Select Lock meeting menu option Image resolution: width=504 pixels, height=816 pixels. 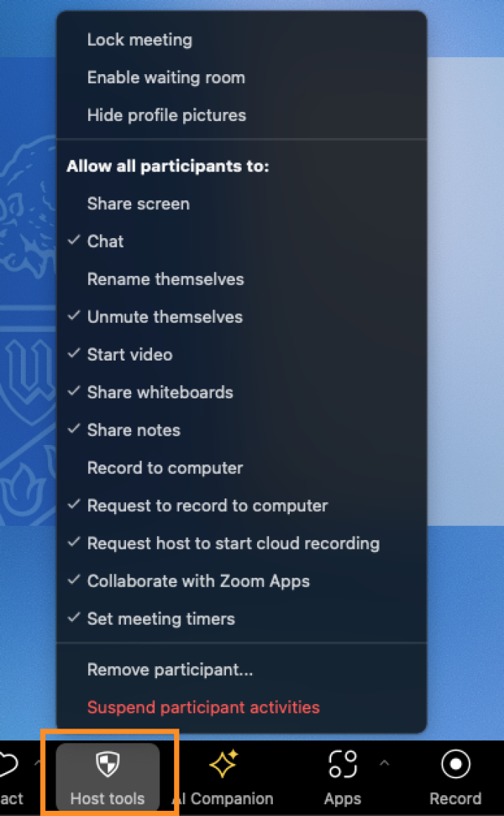(x=139, y=40)
